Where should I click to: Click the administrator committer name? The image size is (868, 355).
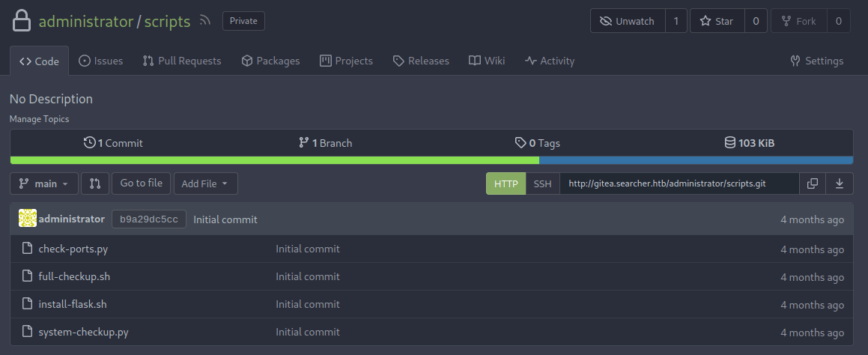click(x=71, y=219)
